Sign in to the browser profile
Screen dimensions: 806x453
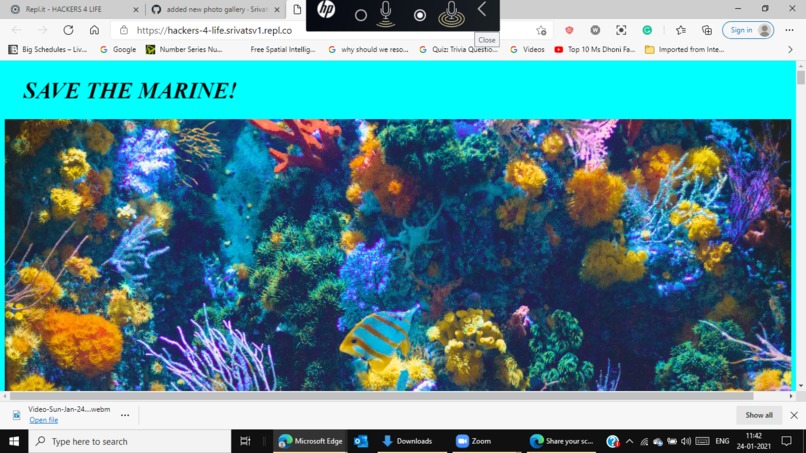click(748, 30)
